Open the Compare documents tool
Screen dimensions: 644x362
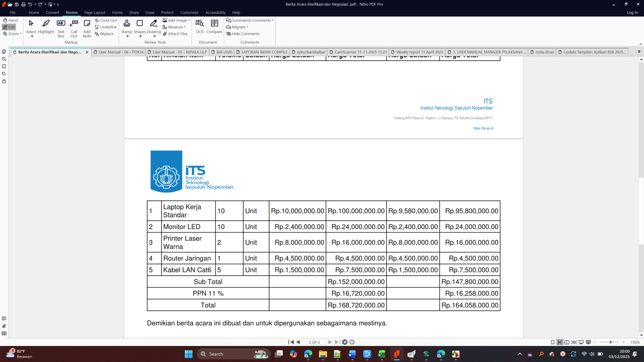[214, 26]
